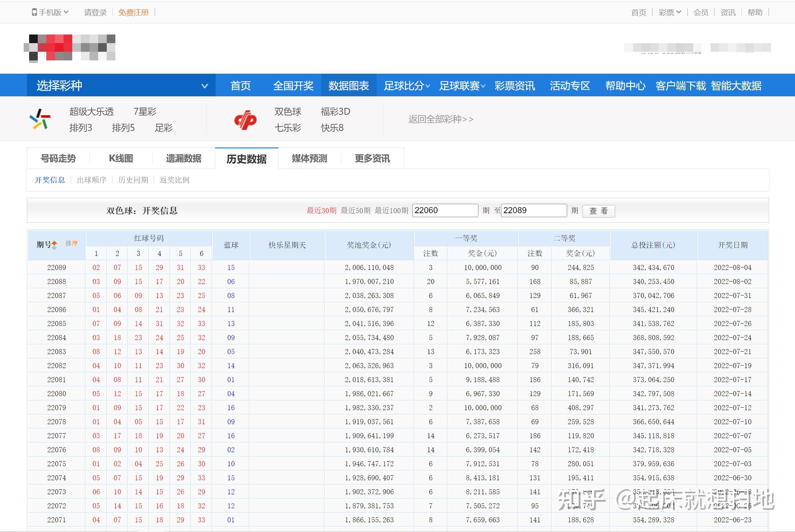This screenshot has width=795, height=532.
Task: Click period number 22089 cell
Action: pos(57,267)
